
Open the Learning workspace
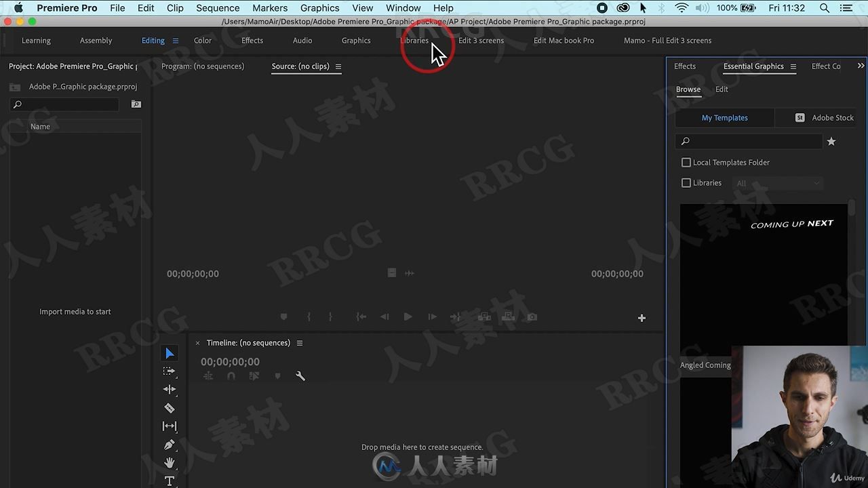[36, 41]
